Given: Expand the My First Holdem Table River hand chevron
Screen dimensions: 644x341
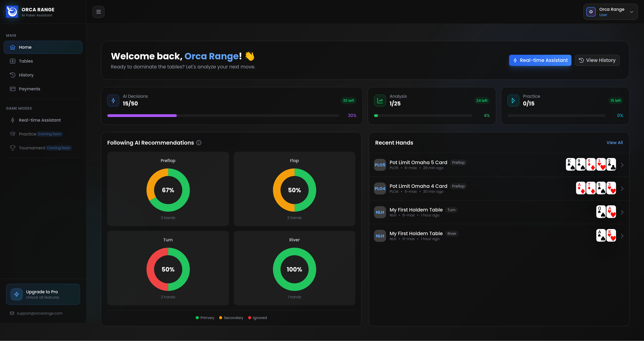Looking at the screenshot, I should pyautogui.click(x=622, y=236).
